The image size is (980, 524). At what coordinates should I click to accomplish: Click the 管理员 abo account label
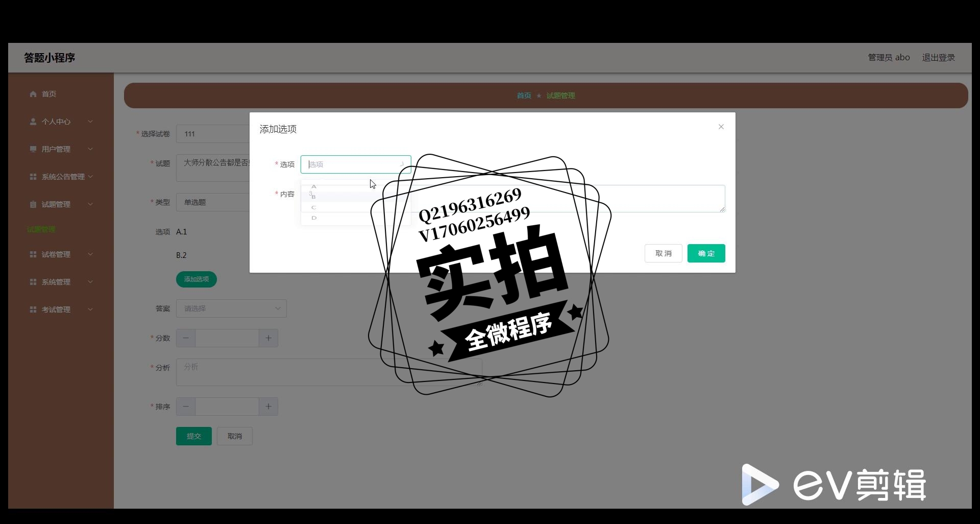(x=889, y=58)
